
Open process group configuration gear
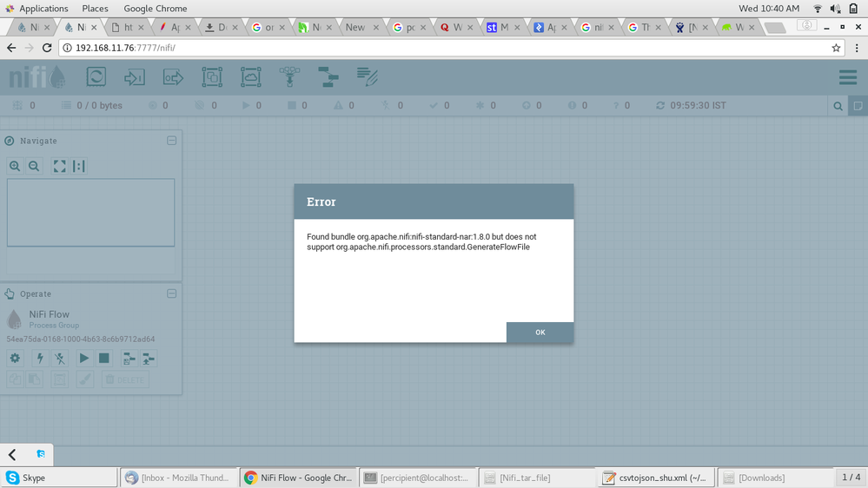coord(15,359)
